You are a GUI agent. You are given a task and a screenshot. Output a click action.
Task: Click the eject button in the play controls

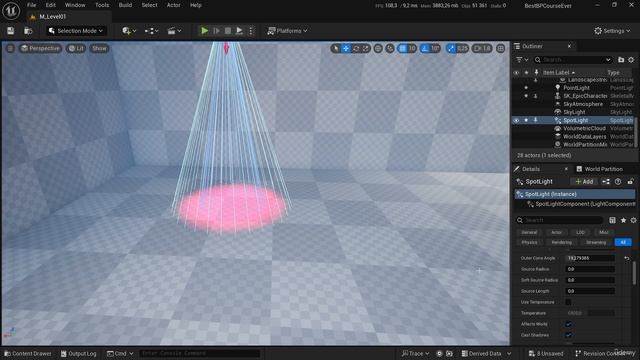click(240, 31)
